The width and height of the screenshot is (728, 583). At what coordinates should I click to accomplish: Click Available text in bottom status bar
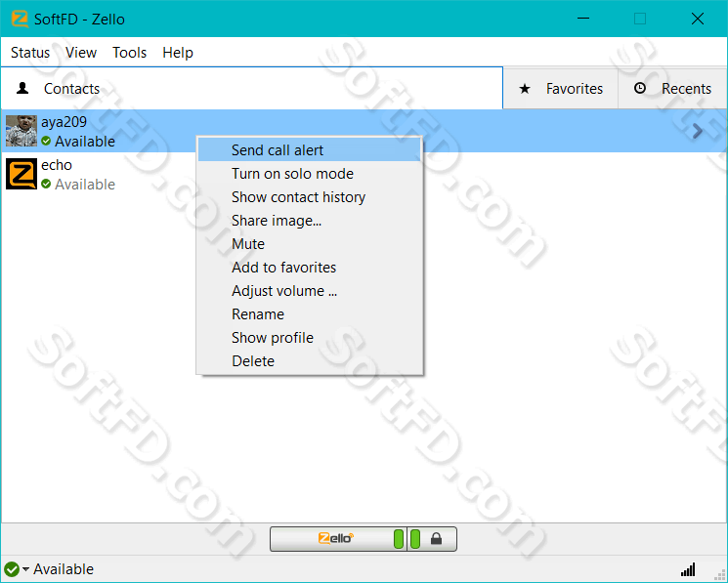[x=64, y=569]
